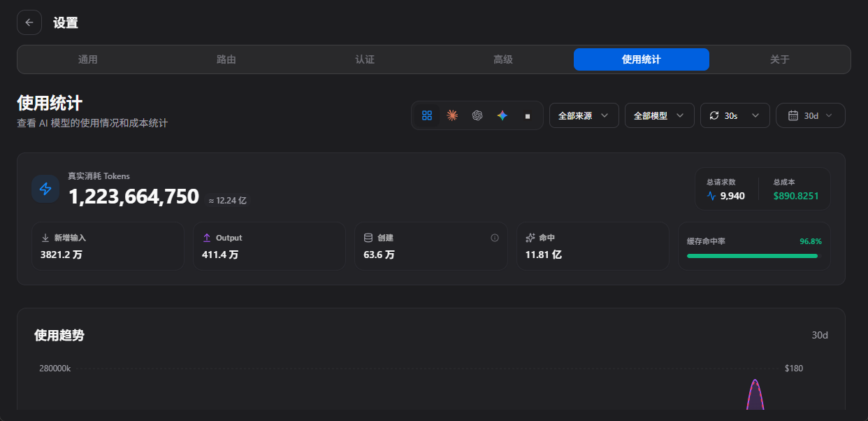This screenshot has height=421, width=868.
Task: Click the 280000k axis label
Action: tap(55, 368)
